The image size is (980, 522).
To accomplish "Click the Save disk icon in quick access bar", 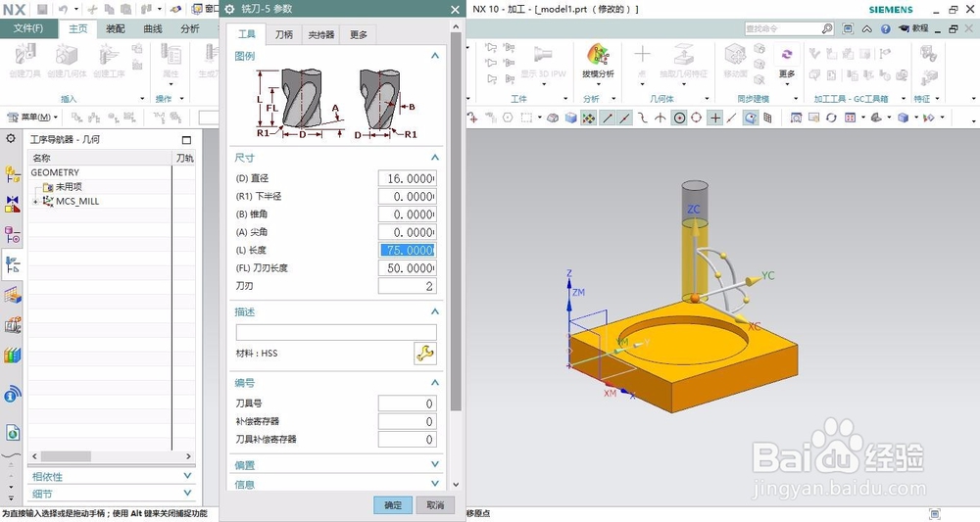I will pyautogui.click(x=42, y=10).
